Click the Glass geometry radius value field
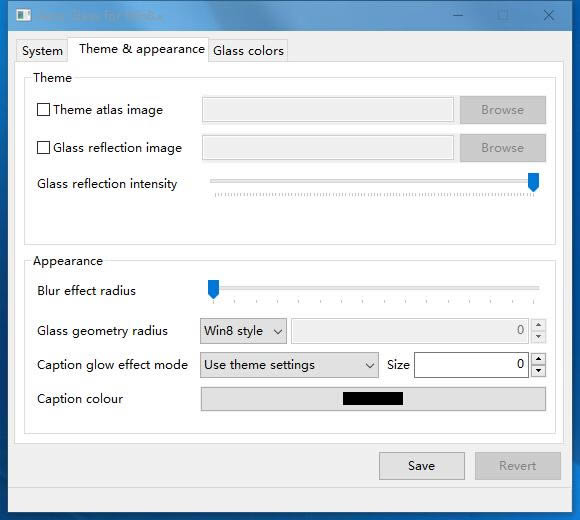This screenshot has height=520, width=580. (x=409, y=331)
